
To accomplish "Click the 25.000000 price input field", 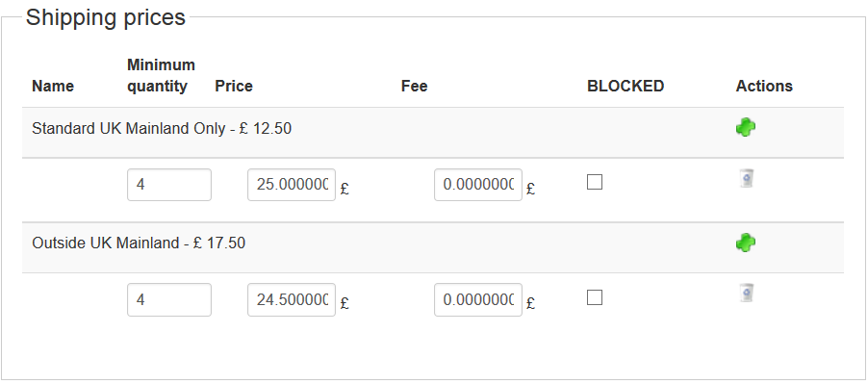I will [292, 185].
